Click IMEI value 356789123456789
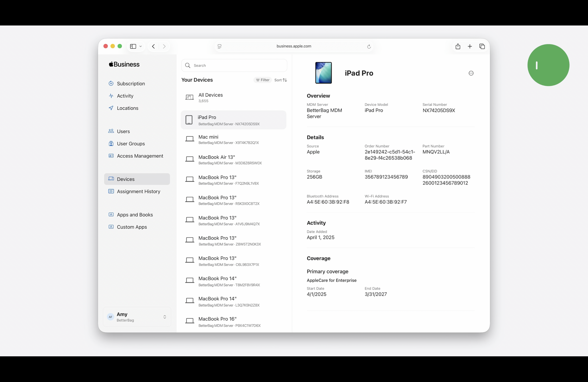The width and height of the screenshot is (588, 382). pos(386,177)
